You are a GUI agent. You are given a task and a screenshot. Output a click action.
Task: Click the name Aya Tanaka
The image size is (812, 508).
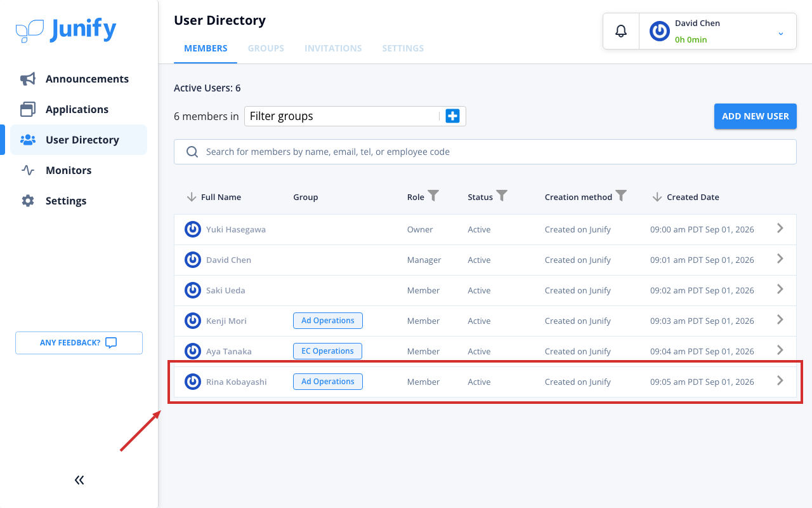229,352
